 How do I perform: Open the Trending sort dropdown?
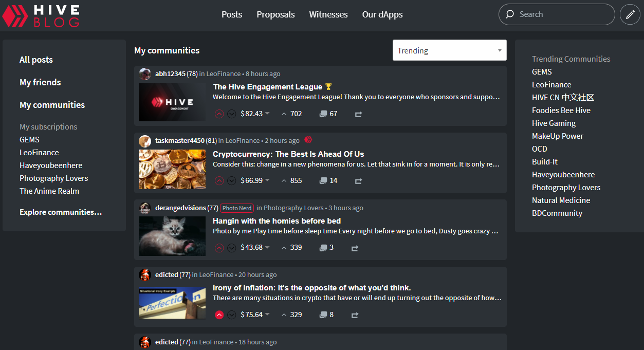point(449,50)
